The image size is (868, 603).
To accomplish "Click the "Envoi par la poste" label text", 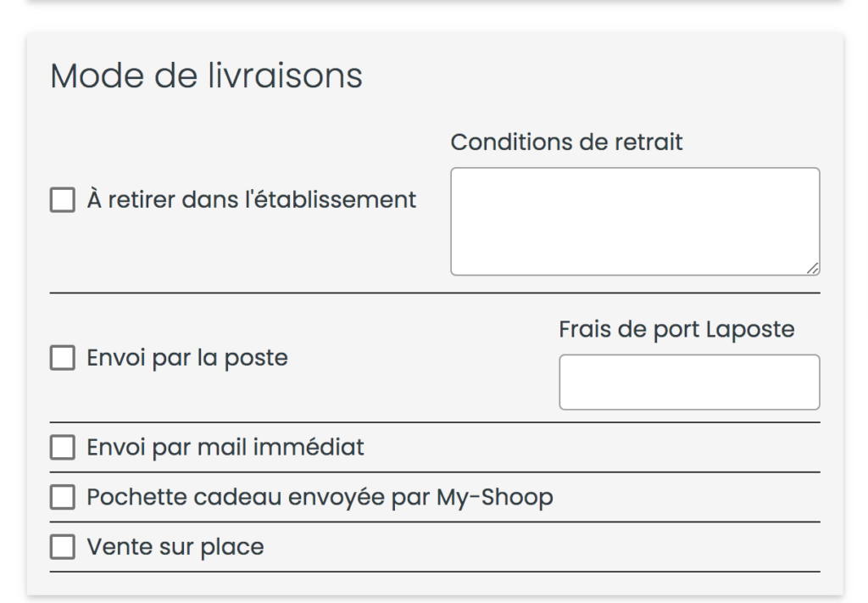I will 187,358.
